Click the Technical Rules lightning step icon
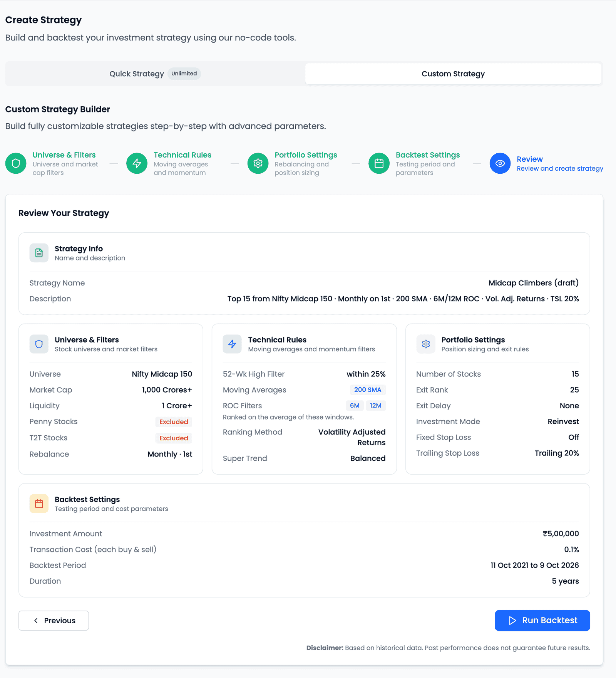This screenshot has width=616, height=678. coord(137,163)
